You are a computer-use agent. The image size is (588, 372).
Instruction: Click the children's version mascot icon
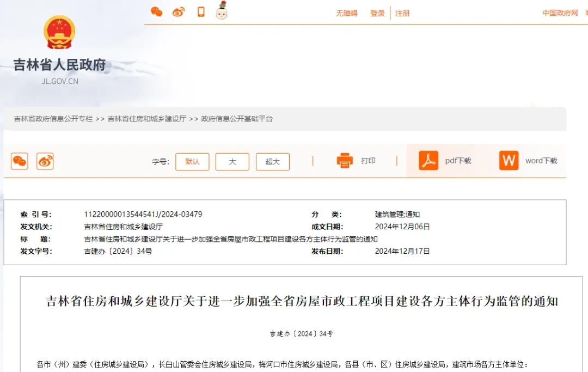point(222,11)
